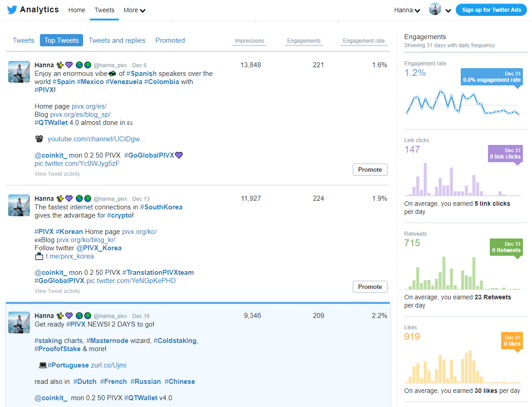Image resolution: width=532 pixels, height=407 pixels.
Task: Click the 224 engagements value
Action: [x=318, y=199]
